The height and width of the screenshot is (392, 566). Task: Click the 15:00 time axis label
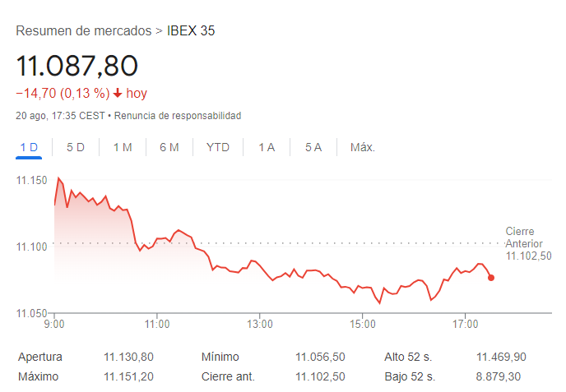click(363, 325)
